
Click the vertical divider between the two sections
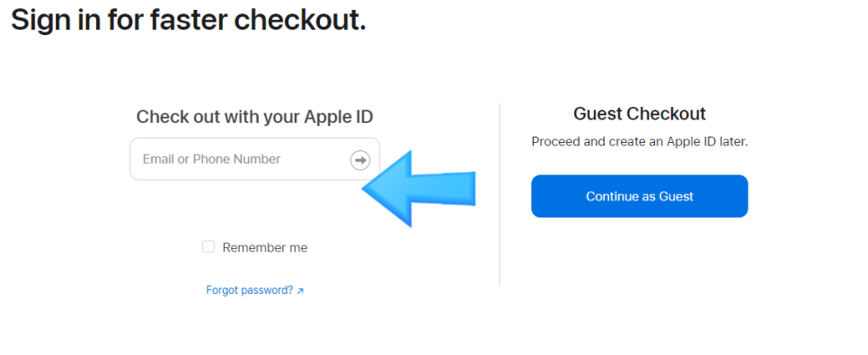pyautogui.click(x=500, y=194)
